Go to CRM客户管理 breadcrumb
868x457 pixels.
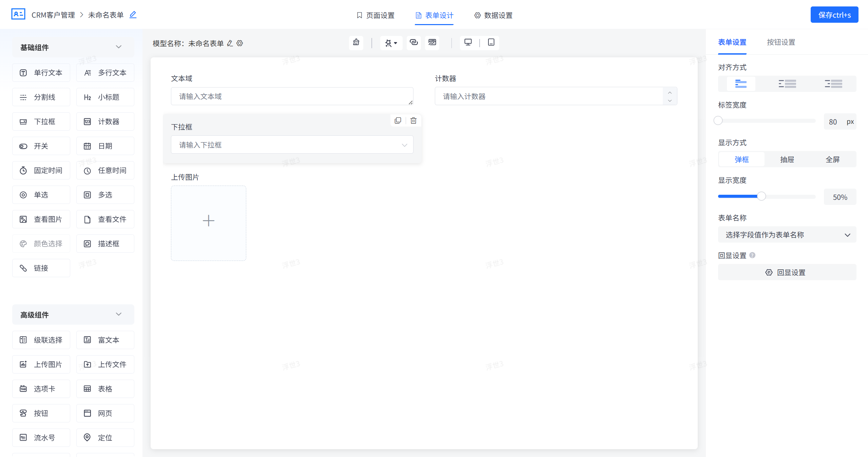(x=53, y=15)
